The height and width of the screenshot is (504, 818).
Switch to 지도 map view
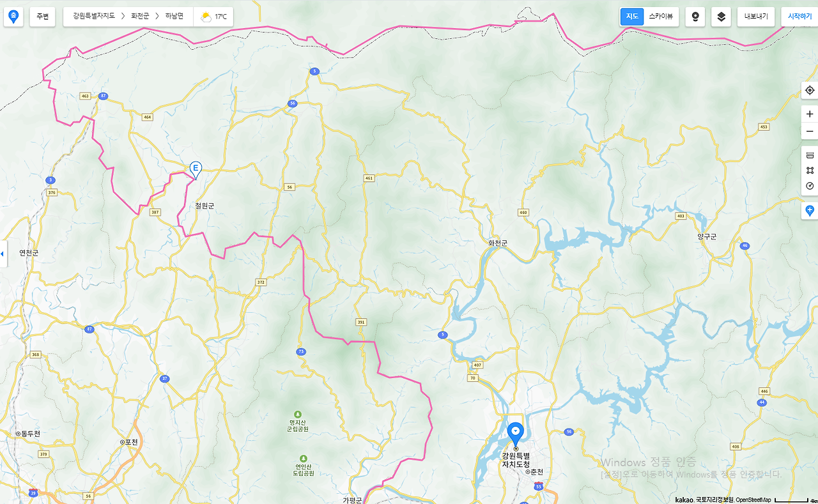click(x=632, y=17)
